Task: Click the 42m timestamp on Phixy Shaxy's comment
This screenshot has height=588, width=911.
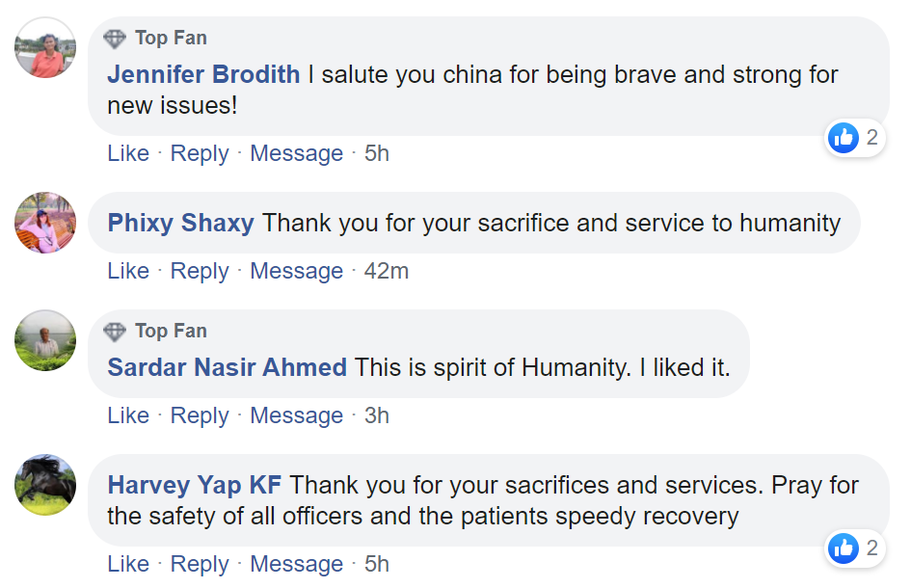Action: (x=386, y=271)
